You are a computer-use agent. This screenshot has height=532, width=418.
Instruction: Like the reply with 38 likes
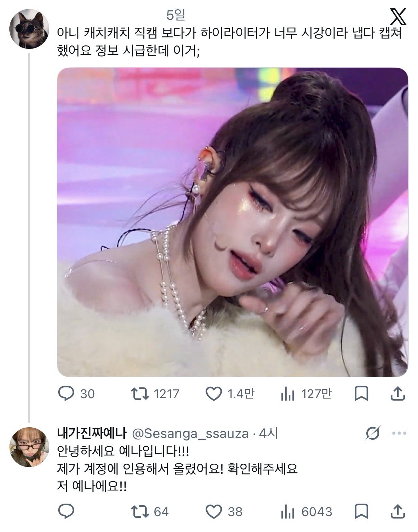[214, 512]
